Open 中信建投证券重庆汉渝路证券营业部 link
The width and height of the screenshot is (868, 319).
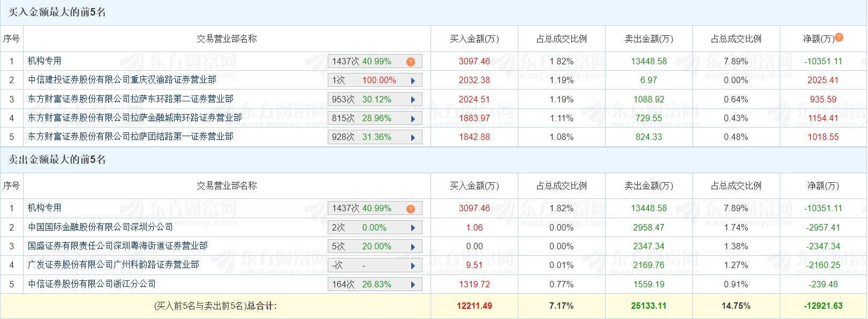click(x=122, y=80)
